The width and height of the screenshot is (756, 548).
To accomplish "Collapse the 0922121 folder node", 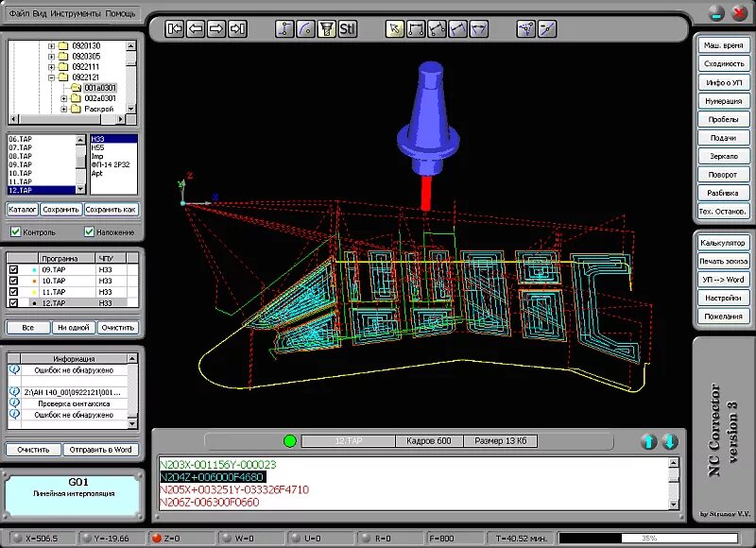I will point(51,77).
